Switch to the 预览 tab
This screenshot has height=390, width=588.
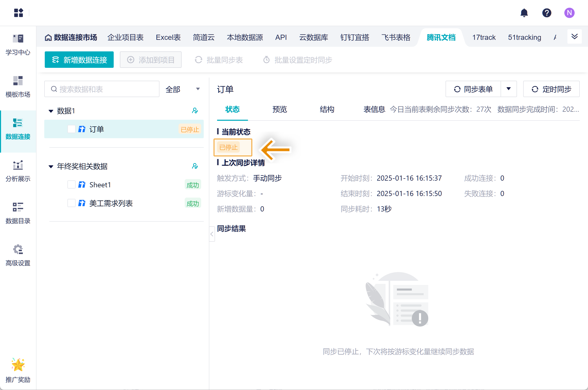[x=280, y=109]
